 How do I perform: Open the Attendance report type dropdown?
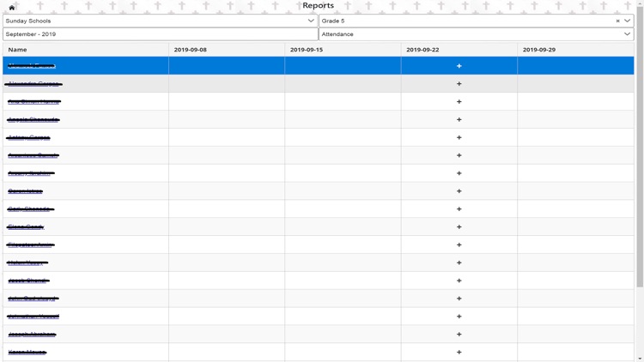click(477, 34)
